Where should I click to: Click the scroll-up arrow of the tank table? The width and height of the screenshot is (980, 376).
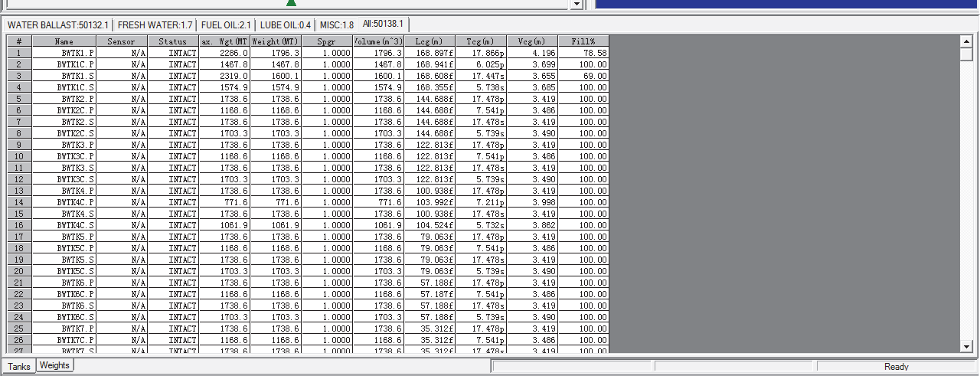[965, 41]
